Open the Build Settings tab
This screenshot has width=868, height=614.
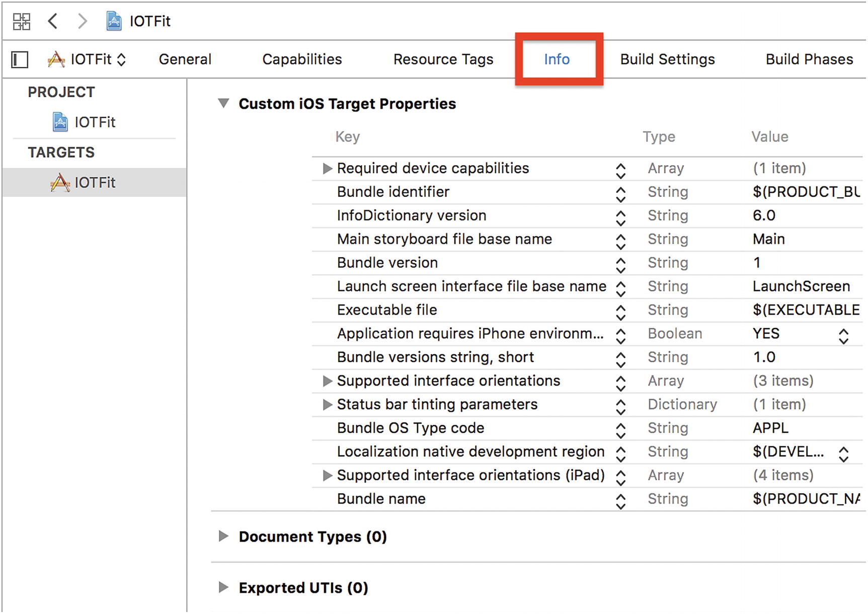[x=667, y=59]
